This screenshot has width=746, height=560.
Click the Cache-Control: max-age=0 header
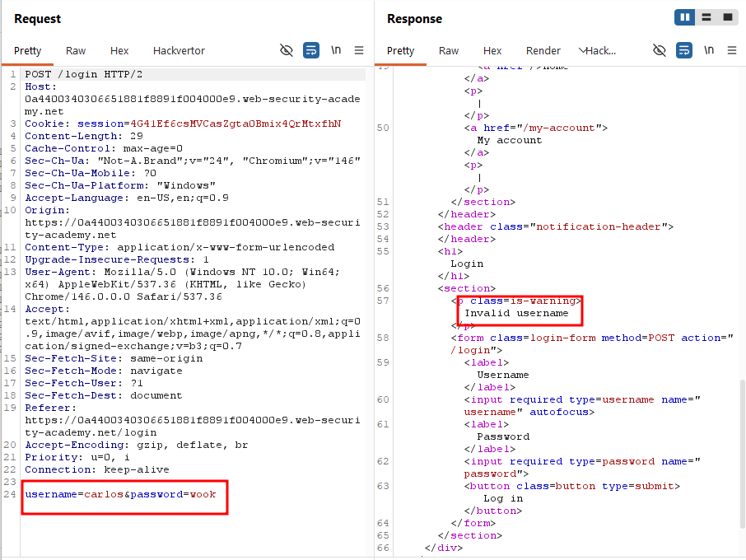[104, 148]
